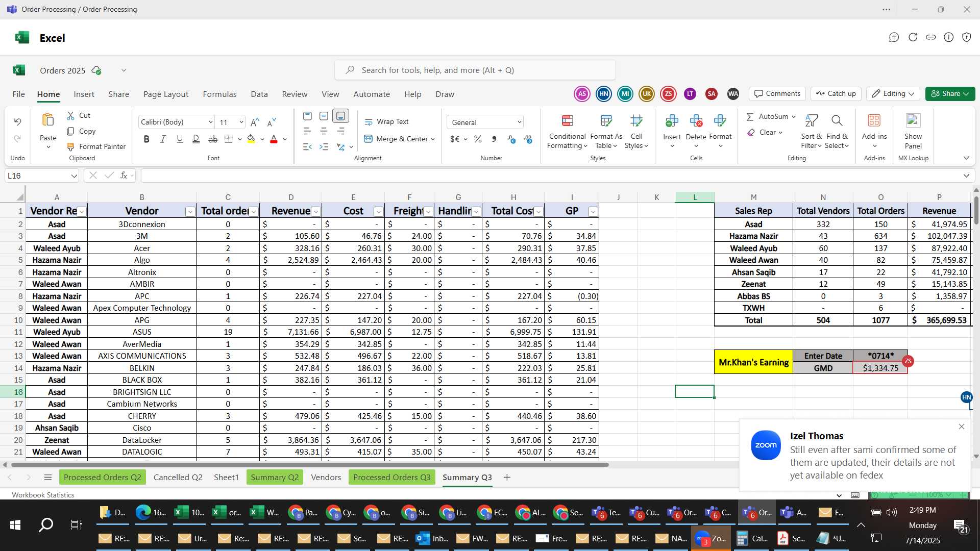Click the Catch up button
980x551 pixels.
tap(836, 93)
